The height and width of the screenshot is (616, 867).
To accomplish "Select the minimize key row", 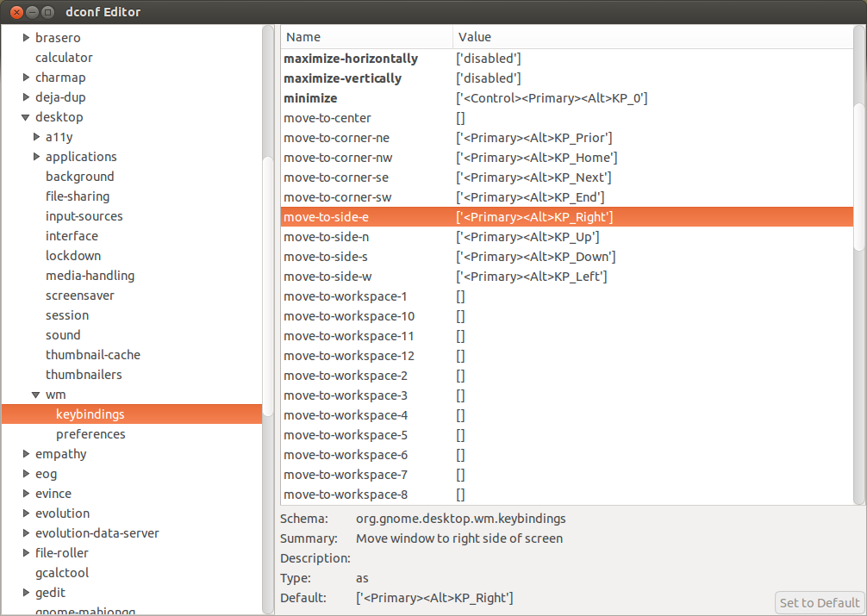I will [567, 98].
